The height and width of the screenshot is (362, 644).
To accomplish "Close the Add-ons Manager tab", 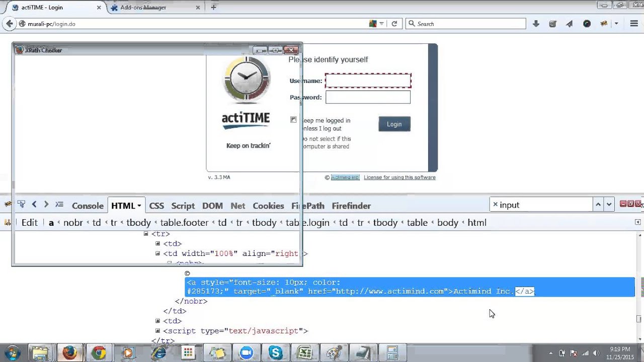I will pyautogui.click(x=198, y=8).
